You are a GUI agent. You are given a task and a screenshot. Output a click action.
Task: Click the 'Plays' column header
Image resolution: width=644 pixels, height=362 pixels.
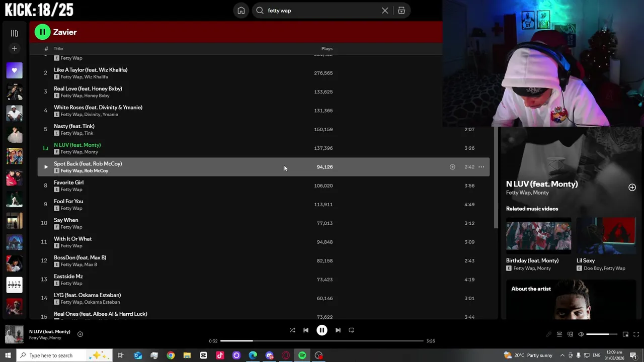[x=327, y=49]
